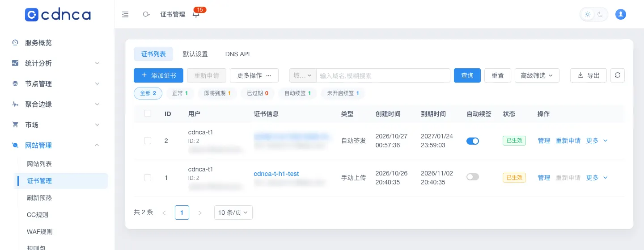The image size is (644, 250).
Task: Check the checkbox for row ID 1
Action: pos(148,178)
